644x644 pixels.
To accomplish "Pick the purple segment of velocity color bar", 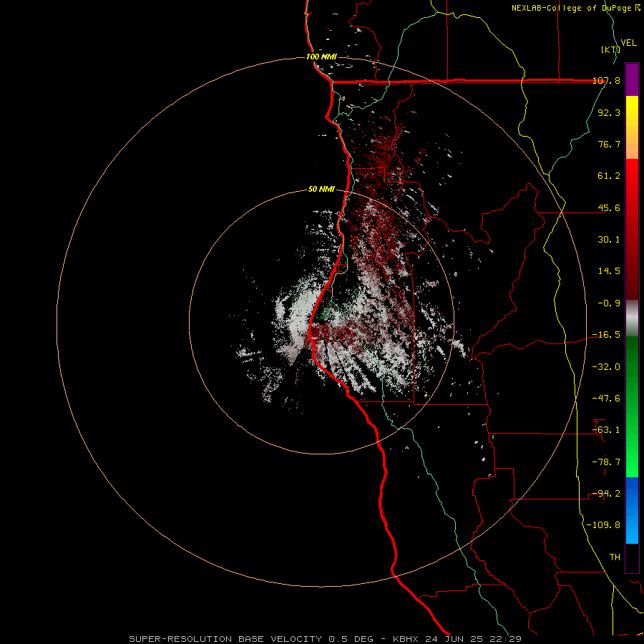I will (x=632, y=79).
